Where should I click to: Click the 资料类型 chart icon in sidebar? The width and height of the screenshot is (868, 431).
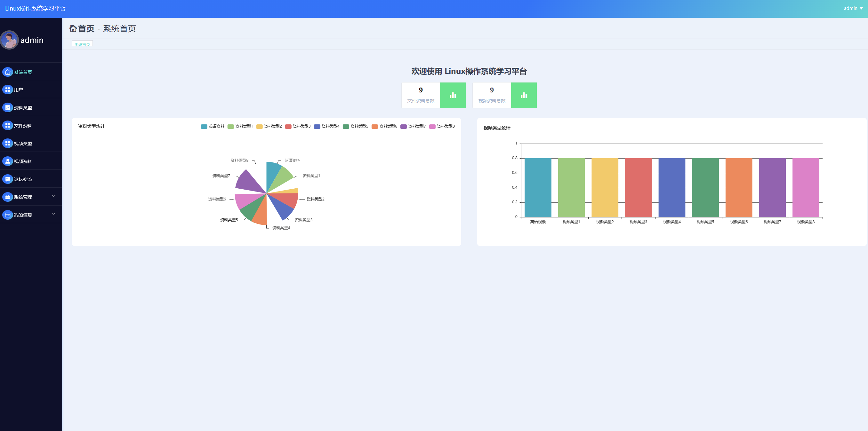pyautogui.click(x=7, y=107)
